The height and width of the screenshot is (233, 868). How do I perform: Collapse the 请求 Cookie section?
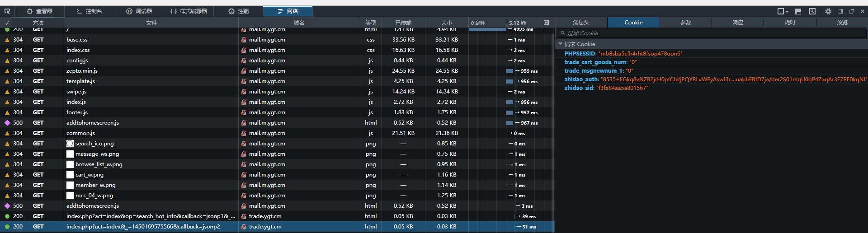coord(561,44)
